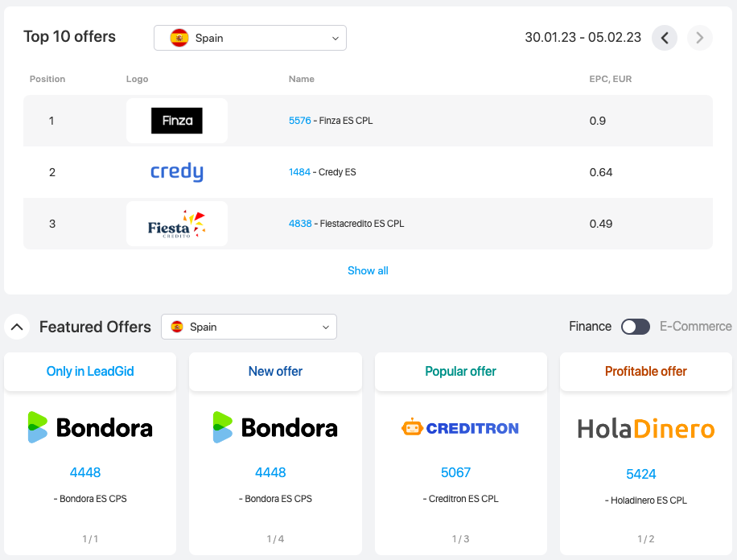Click the Finza logo thumbnail
This screenshot has width=737, height=560.
click(177, 121)
